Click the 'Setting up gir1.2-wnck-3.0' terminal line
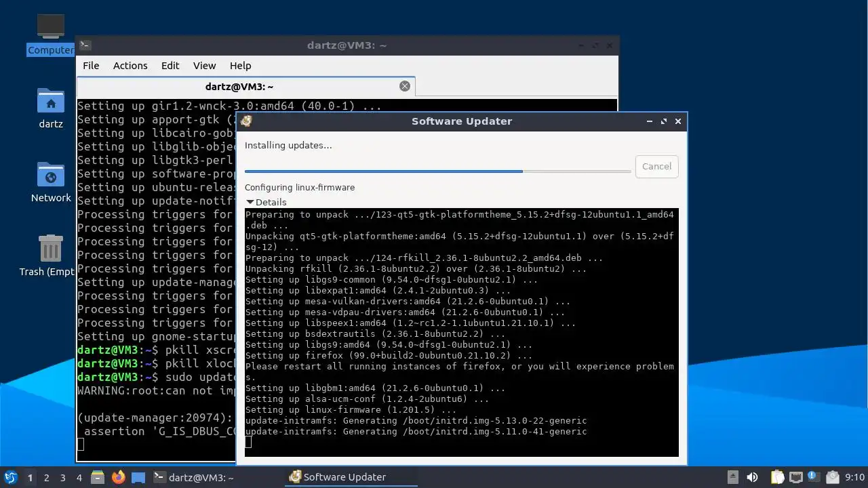 [x=229, y=106]
